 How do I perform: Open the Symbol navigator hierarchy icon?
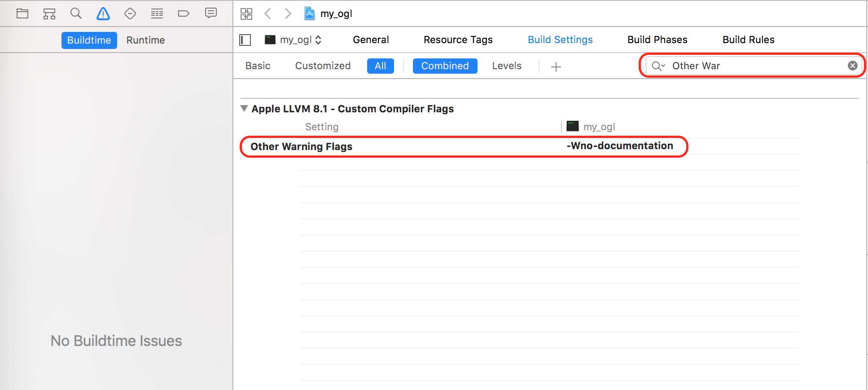(x=49, y=13)
